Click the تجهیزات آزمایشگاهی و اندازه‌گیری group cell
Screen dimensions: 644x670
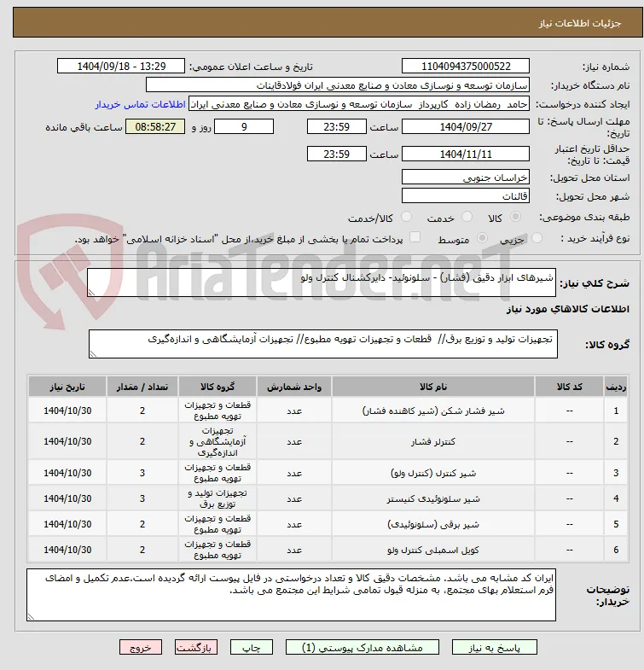click(218, 441)
